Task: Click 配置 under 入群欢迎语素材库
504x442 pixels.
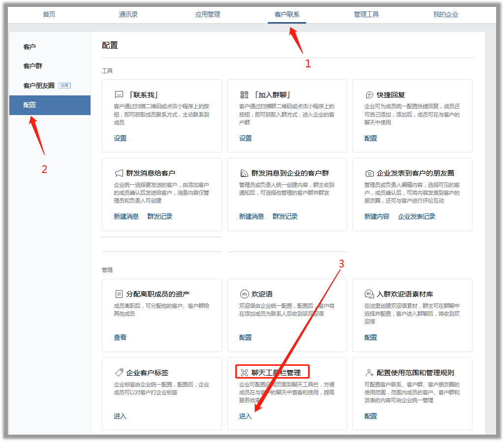Action: [371, 337]
